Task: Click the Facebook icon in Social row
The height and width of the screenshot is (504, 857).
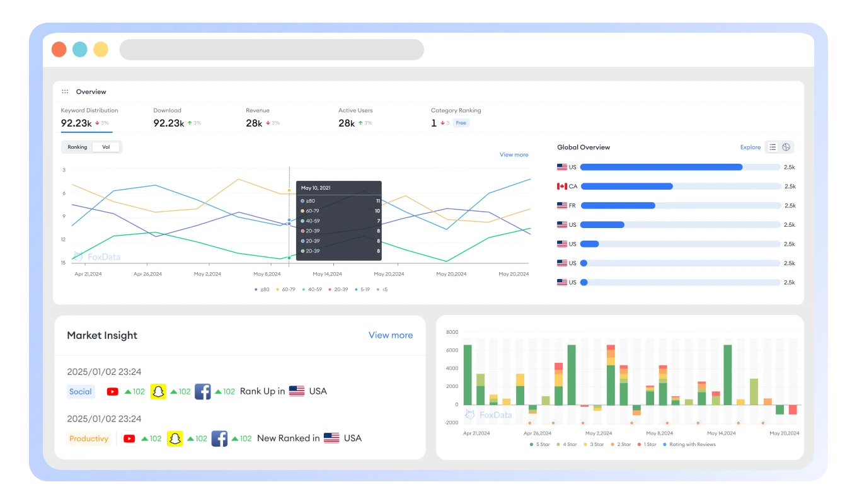Action: [x=202, y=391]
